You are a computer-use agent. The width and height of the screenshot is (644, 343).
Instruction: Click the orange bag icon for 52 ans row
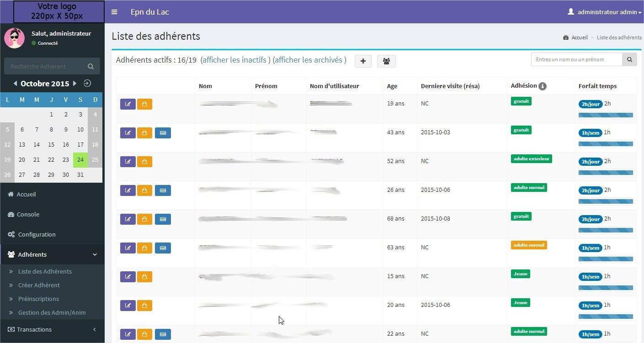144,162
